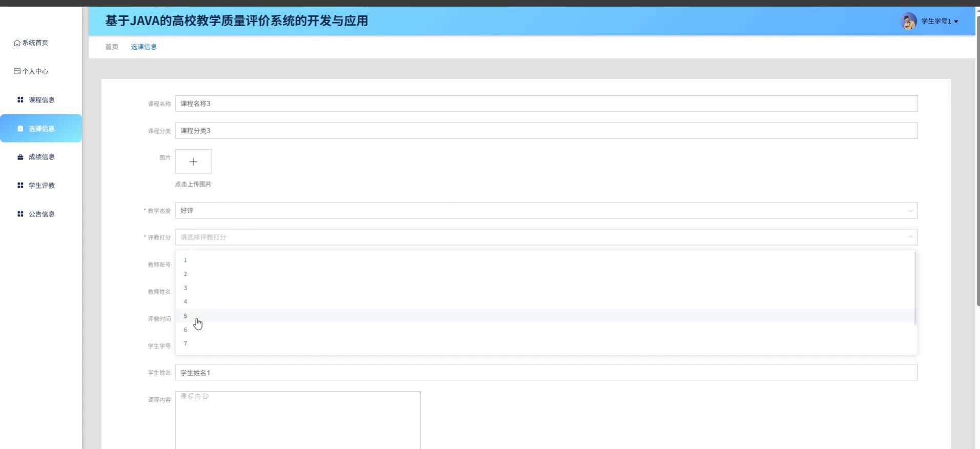Click the 选课信息 breadcrumb link
The image size is (980, 449).
pyautogui.click(x=144, y=47)
